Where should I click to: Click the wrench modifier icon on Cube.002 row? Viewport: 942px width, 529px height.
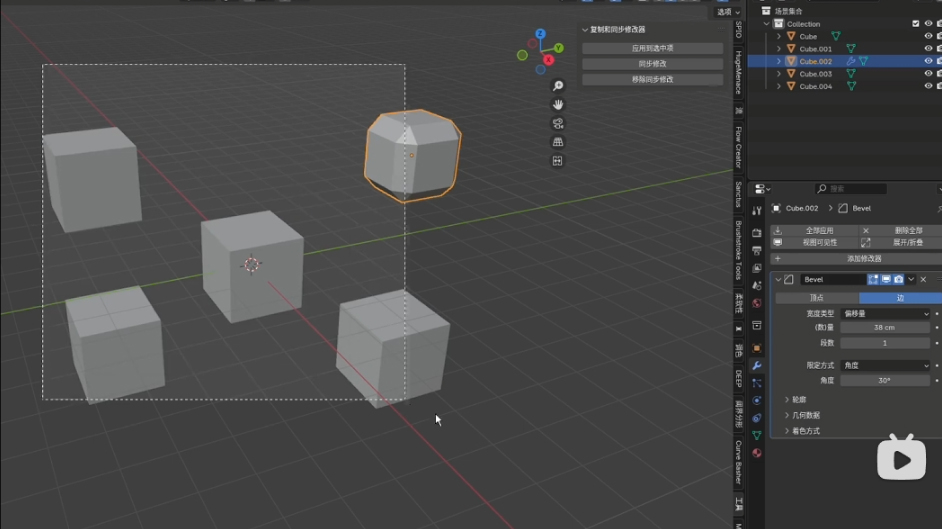tap(851, 61)
